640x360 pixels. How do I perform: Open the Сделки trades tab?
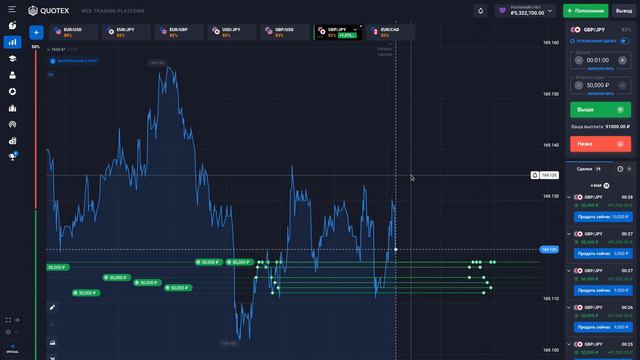[x=589, y=169]
